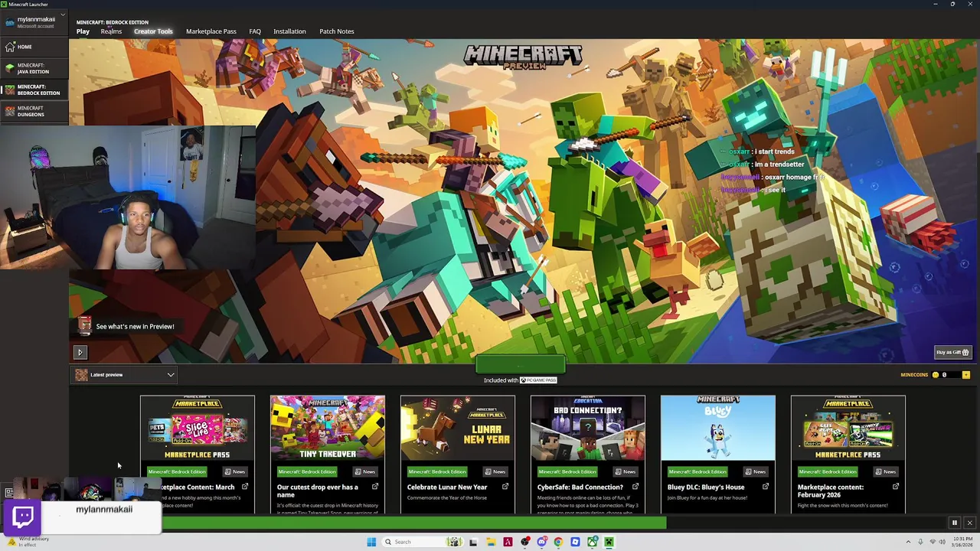Click News tag on February 2026 card
Viewport: 980px width, 551px height.
click(885, 471)
